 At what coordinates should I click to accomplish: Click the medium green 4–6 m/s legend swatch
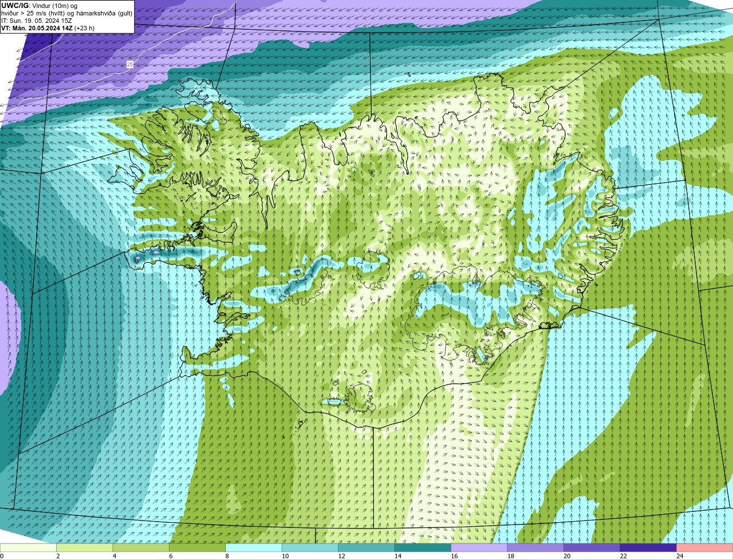point(141,548)
